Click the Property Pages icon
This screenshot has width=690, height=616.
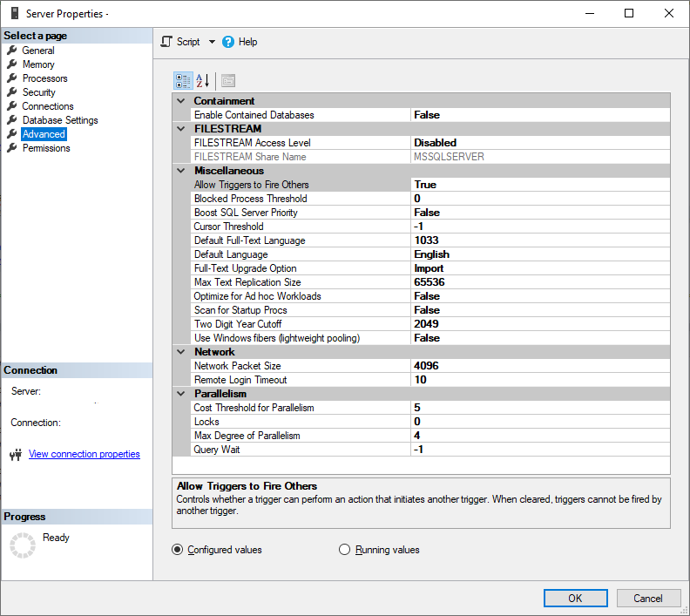[227, 81]
